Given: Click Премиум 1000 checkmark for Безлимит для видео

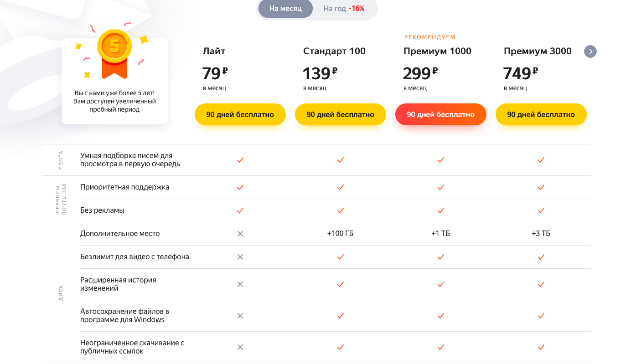Looking at the screenshot, I should [440, 257].
